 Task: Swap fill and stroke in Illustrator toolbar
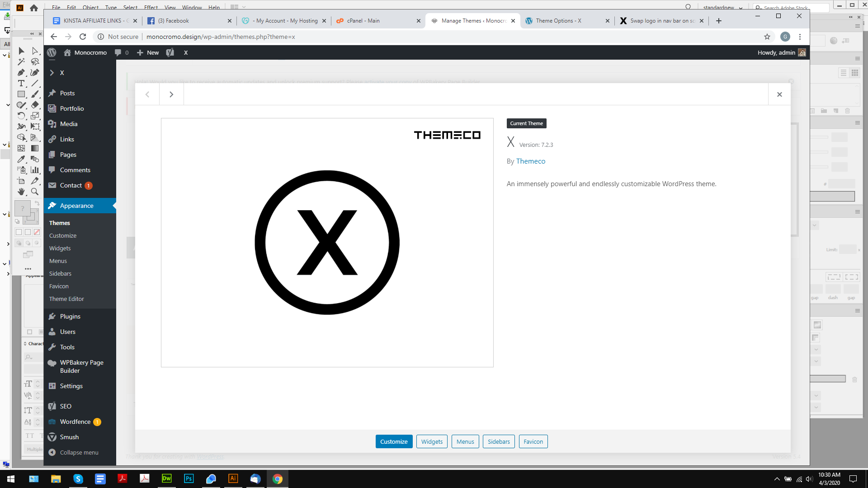[37, 203]
